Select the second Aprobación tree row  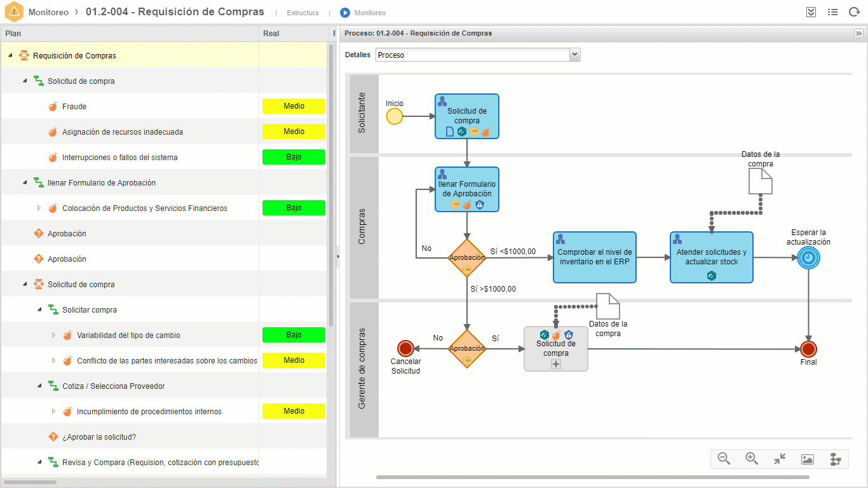pyautogui.click(x=163, y=259)
